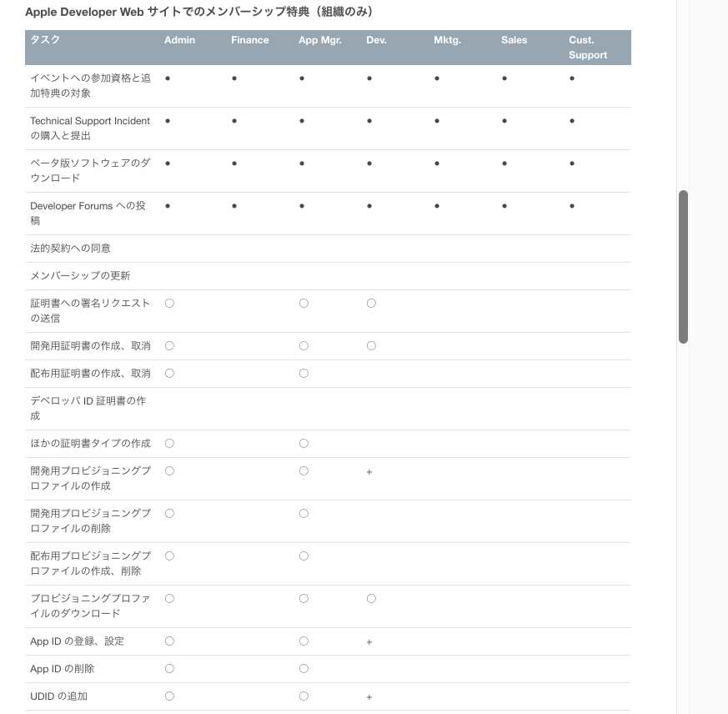Screen dimensions: 728x714
Task: Click the Dev. circle for '開発用証明書の作成、取消'
Action: (x=371, y=345)
